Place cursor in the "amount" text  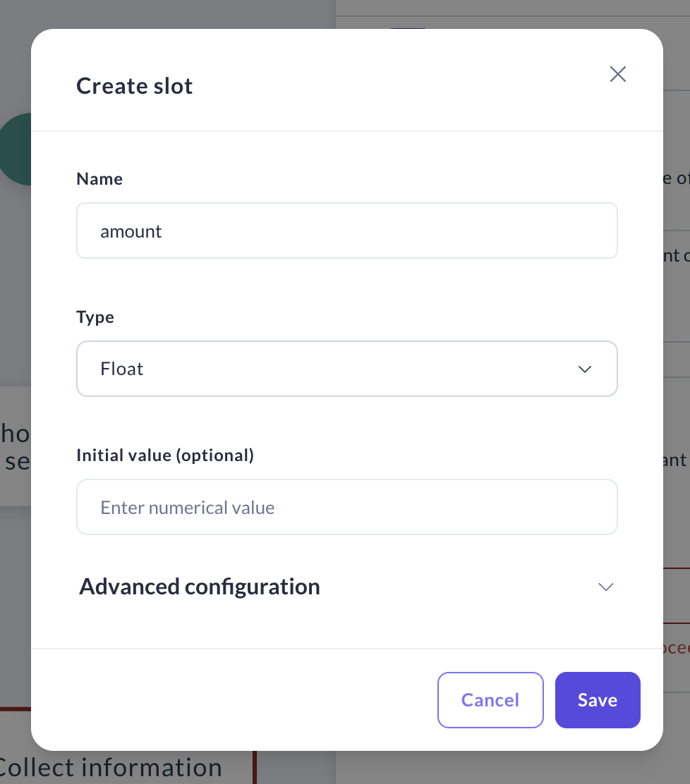[131, 231]
